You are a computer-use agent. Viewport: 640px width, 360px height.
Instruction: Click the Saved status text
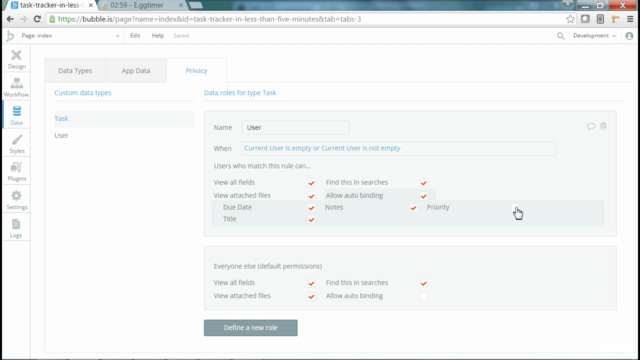click(181, 36)
